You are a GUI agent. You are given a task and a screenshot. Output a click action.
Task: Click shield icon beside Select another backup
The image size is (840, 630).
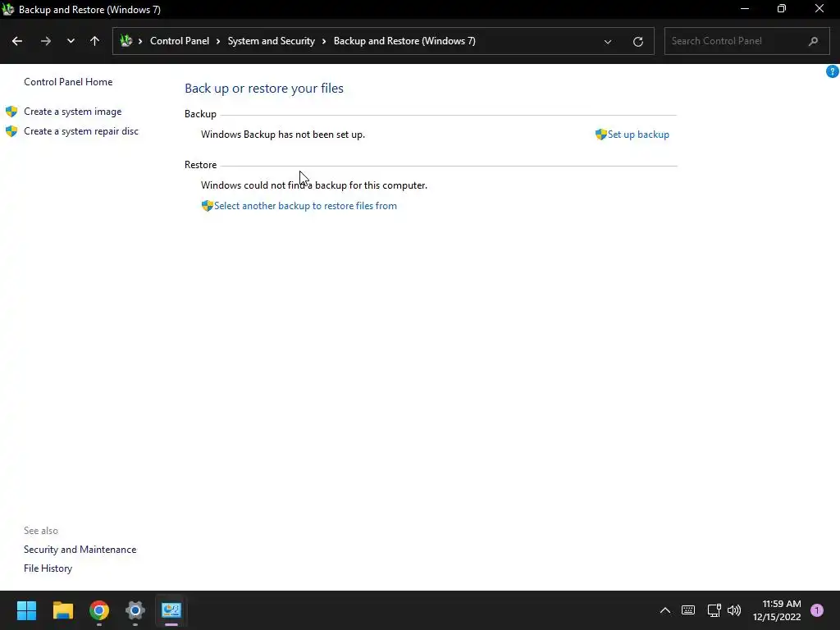[208, 206]
